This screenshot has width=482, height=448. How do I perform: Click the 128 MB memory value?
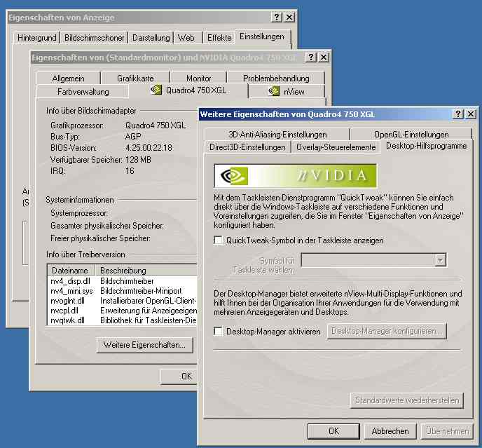[x=138, y=159]
